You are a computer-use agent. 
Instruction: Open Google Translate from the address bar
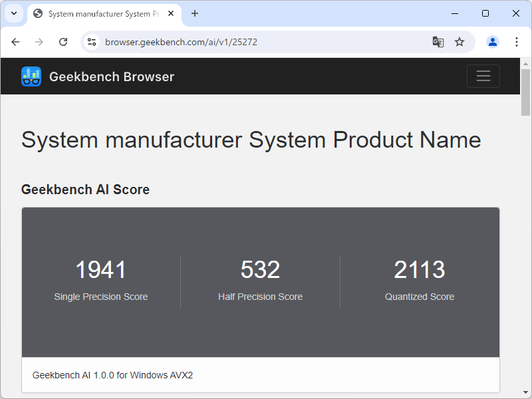438,41
